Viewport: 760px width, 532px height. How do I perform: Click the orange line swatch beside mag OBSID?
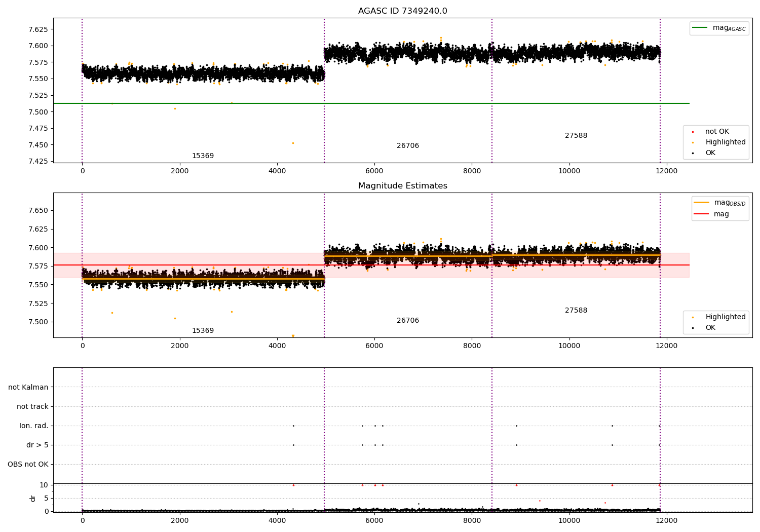pyautogui.click(x=701, y=203)
